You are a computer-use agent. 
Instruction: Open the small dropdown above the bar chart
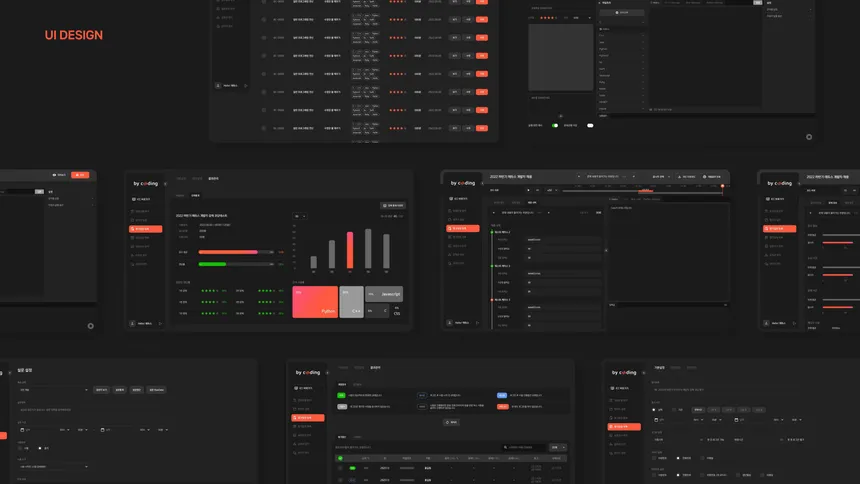click(x=299, y=216)
